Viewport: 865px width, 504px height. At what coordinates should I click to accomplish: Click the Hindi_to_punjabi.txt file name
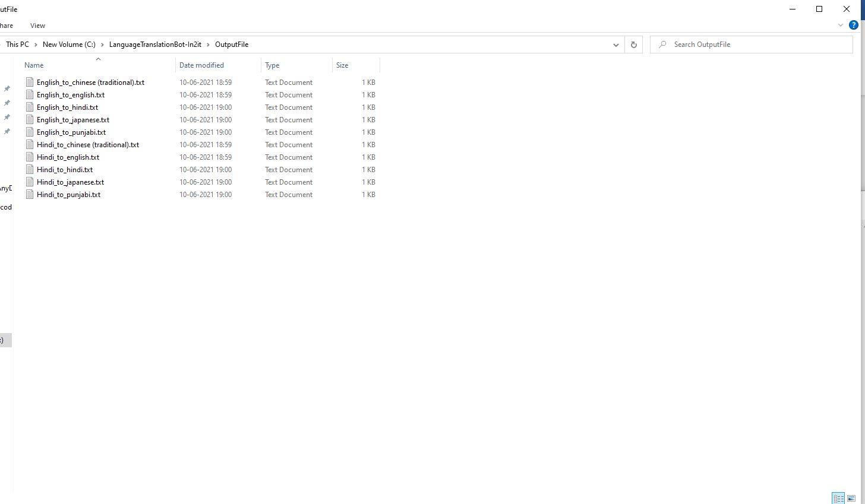(68, 195)
